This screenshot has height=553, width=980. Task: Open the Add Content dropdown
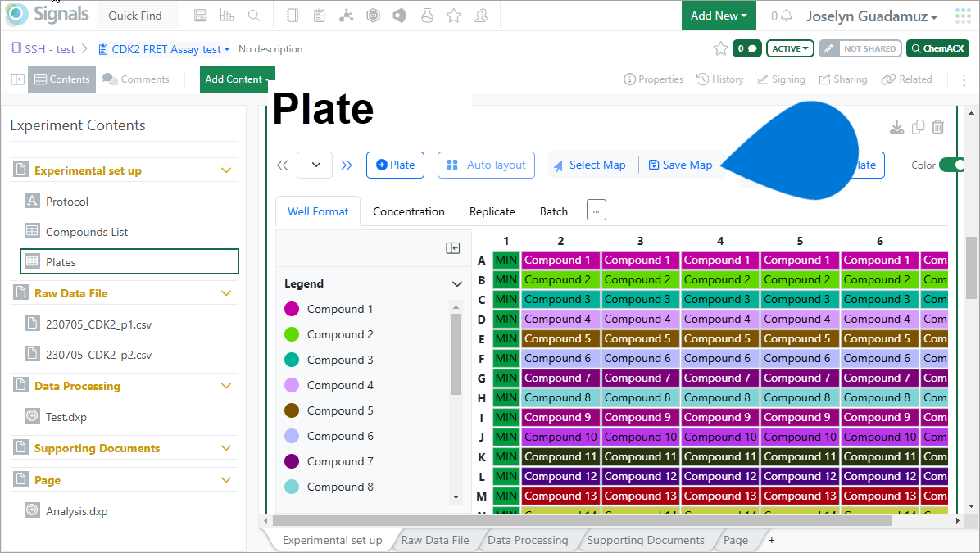tap(238, 79)
